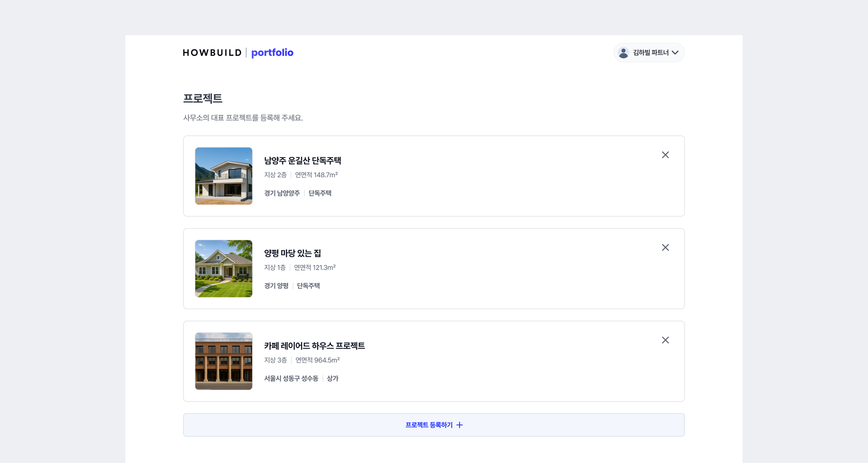Click the text 지상 1층

click(275, 268)
